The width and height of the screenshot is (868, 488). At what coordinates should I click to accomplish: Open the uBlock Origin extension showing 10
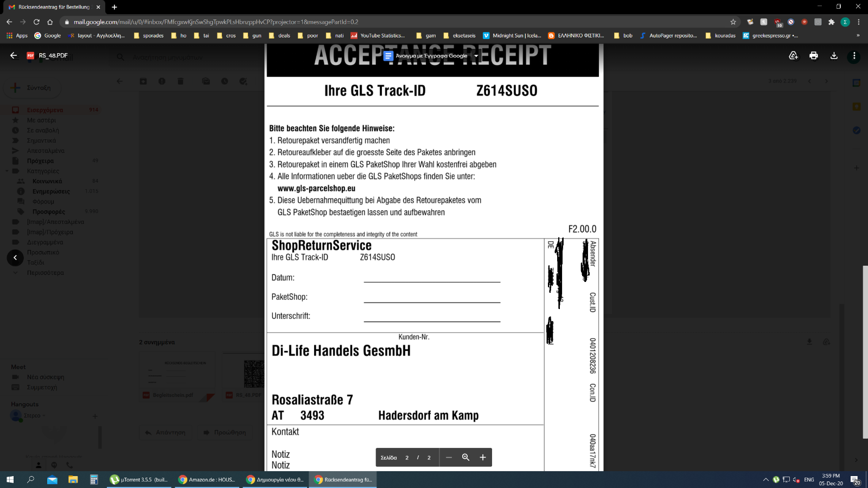tap(777, 22)
